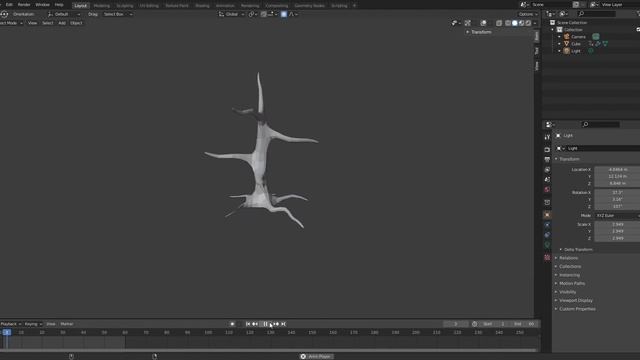Click the Cube mesh icon in outliner
The height and width of the screenshot is (360, 640).
pyautogui.click(x=567, y=44)
